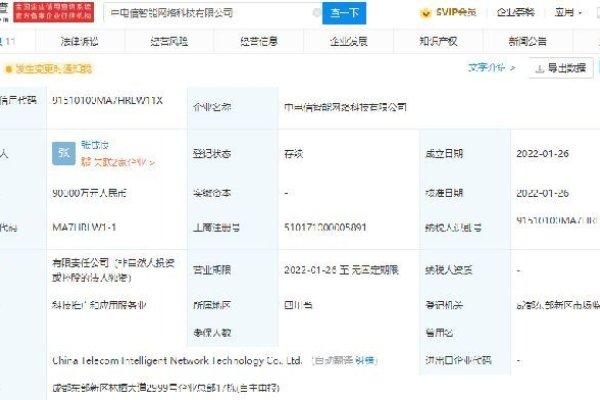Click the 登记状态 field label
The width and height of the screenshot is (600, 400).
point(212,154)
